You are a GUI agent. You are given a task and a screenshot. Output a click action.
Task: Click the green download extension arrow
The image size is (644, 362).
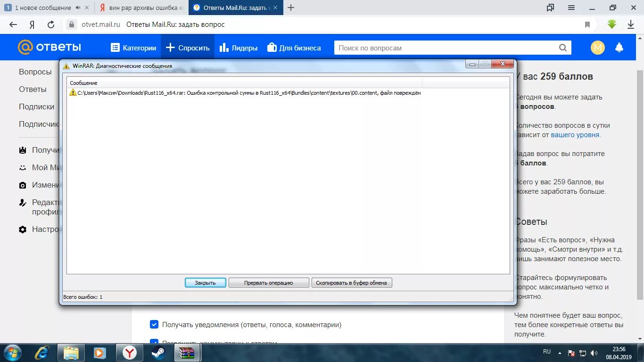pos(612,25)
